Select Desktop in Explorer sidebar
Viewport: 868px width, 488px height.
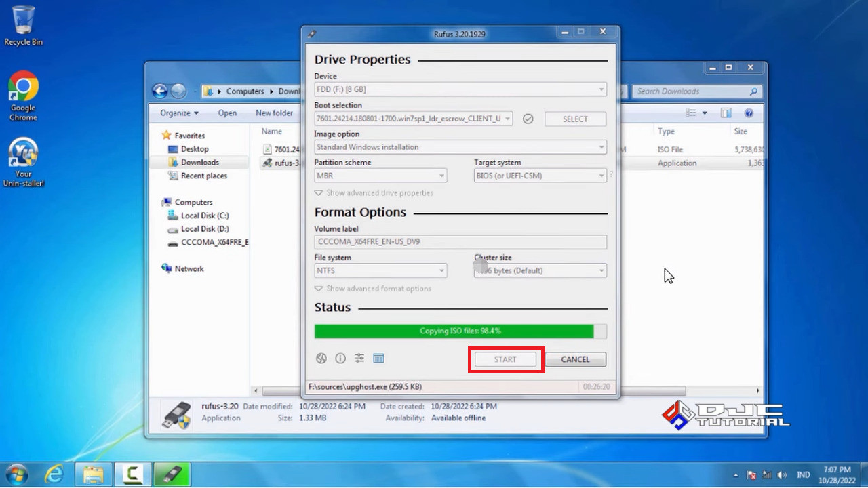(188, 149)
